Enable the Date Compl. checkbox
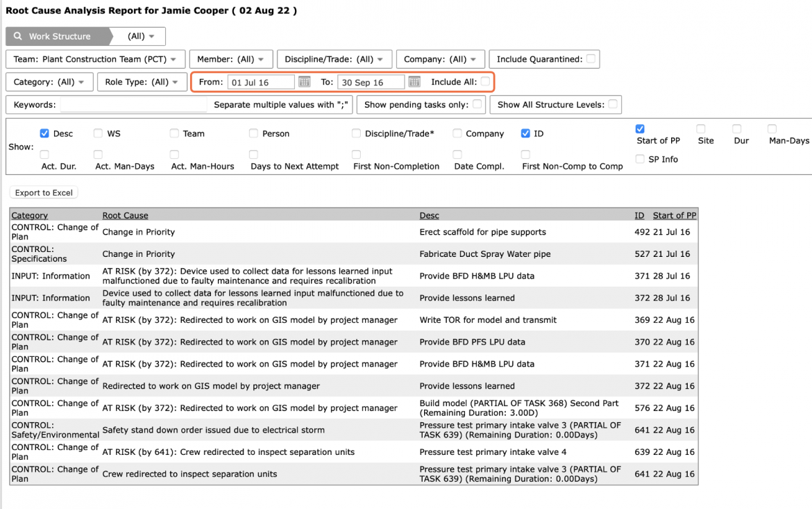The width and height of the screenshot is (812, 509). 457,154
